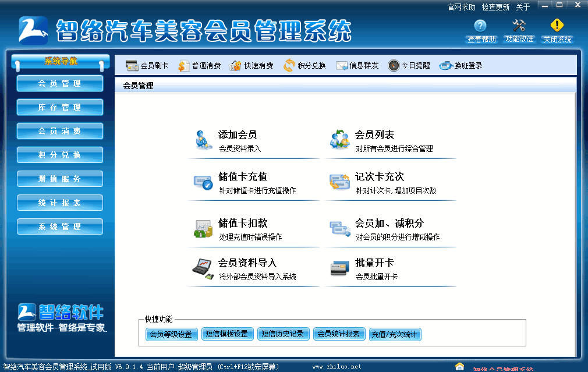
Task: Click the 功能改进 tools icon
Action: tap(519, 26)
